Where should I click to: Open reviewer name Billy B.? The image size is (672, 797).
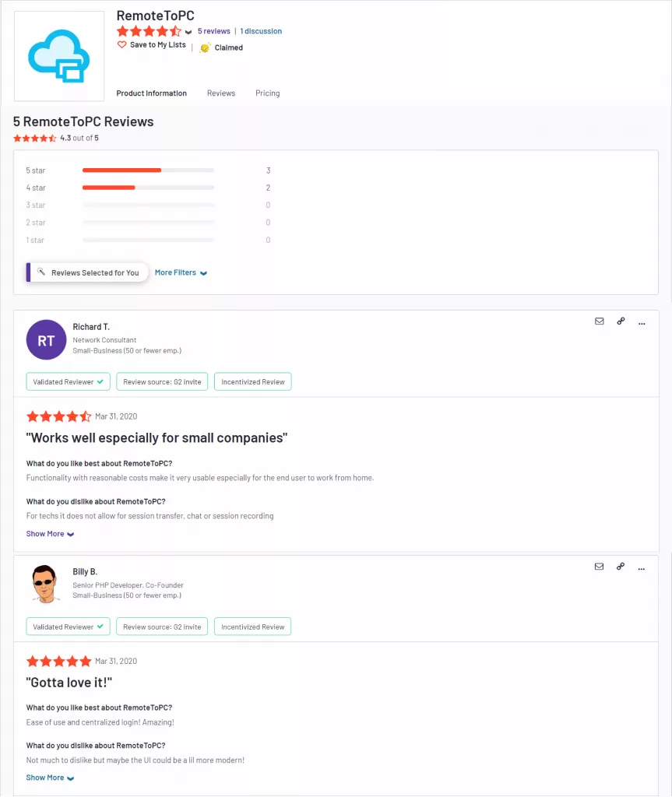(x=85, y=572)
